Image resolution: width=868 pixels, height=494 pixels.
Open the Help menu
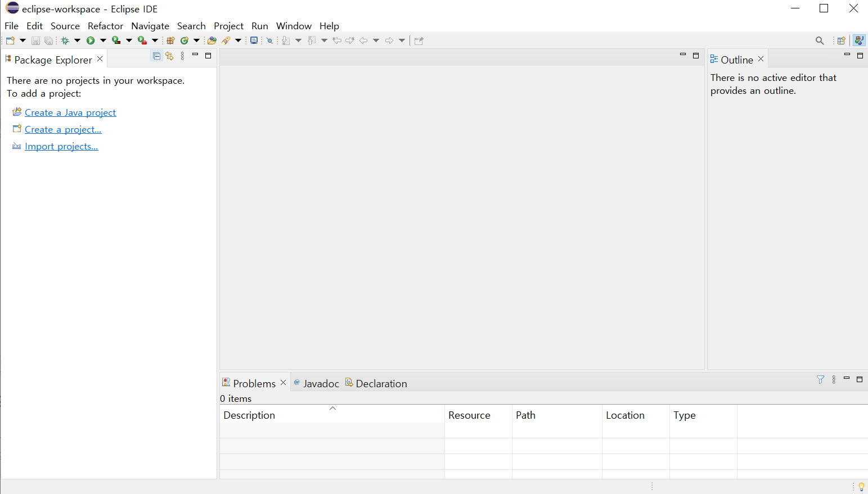pyautogui.click(x=329, y=26)
